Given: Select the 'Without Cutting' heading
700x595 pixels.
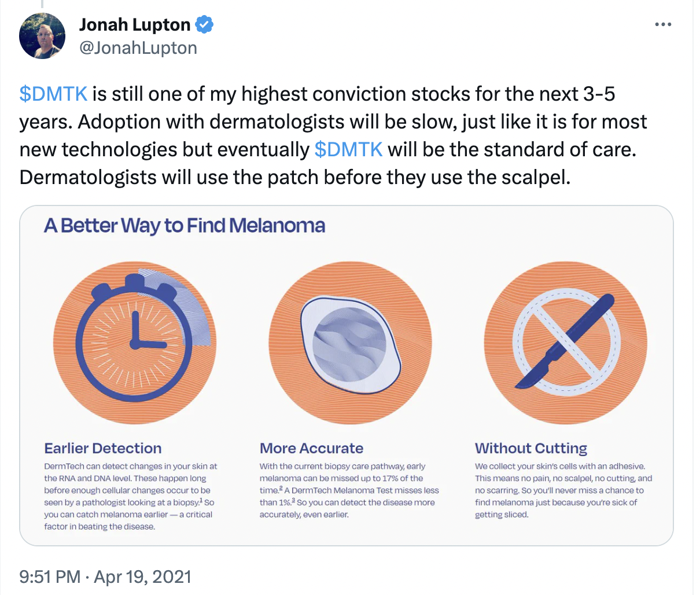Looking at the screenshot, I should [530, 449].
